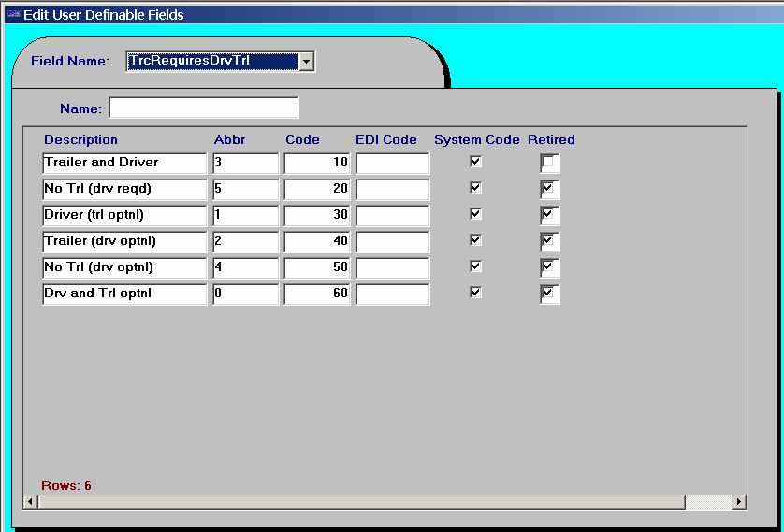Viewport: 784px width, 532px height.
Task: Select the Trailer and Driver description field
Action: click(x=123, y=164)
